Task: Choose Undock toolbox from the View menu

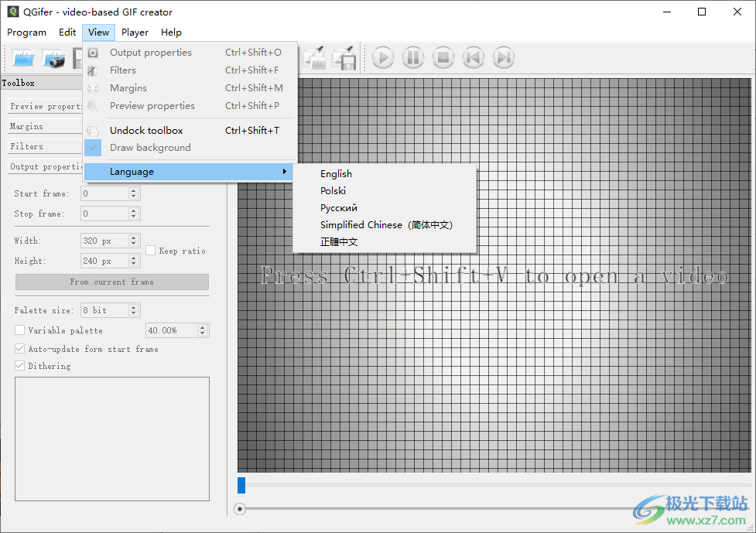Action: (x=146, y=131)
